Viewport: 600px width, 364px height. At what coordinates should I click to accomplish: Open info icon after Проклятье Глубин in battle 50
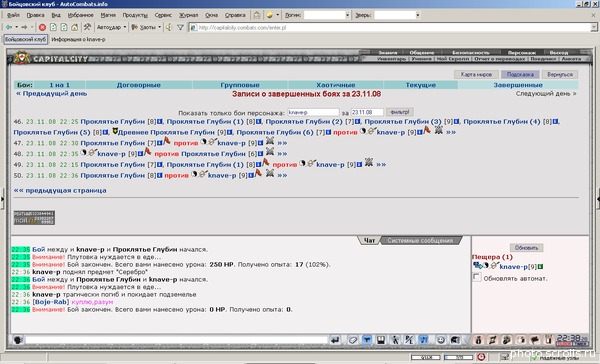coord(160,175)
